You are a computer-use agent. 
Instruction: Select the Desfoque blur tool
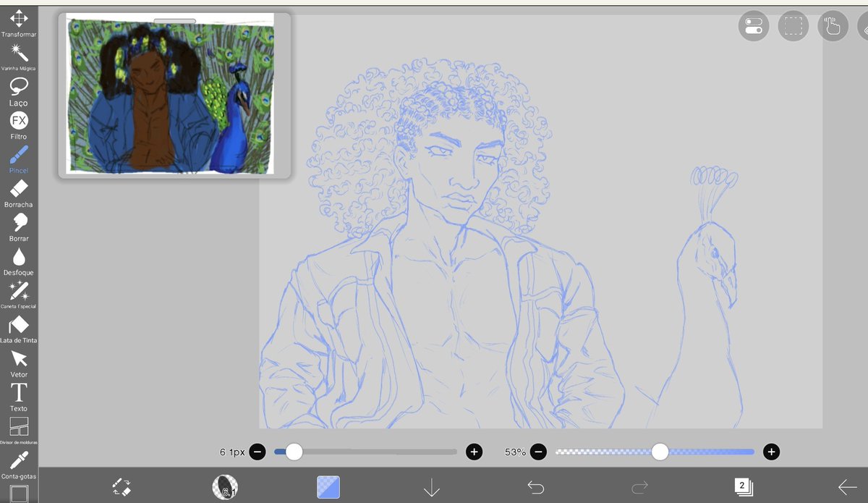(19, 262)
